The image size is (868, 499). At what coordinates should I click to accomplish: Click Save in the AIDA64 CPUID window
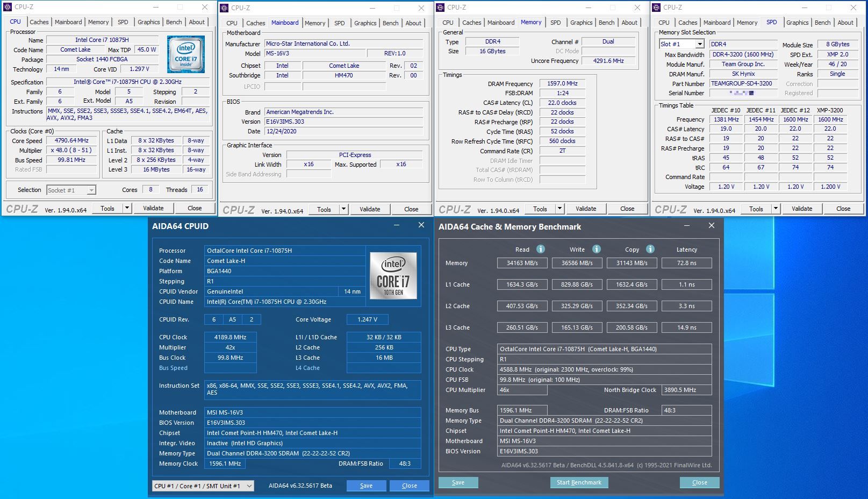pyautogui.click(x=366, y=486)
